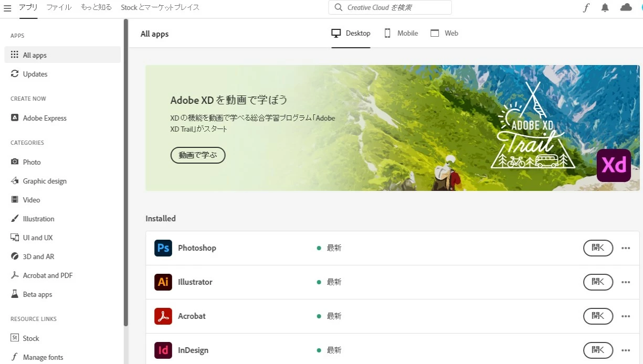This screenshot has height=364, width=643.
Task: Open Manage fonts resource link
Action: 62,357
